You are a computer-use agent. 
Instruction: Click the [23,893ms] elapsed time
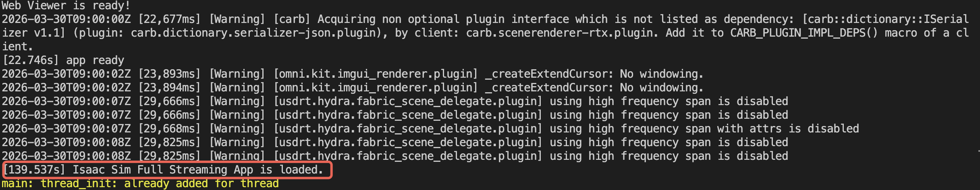tap(169, 74)
